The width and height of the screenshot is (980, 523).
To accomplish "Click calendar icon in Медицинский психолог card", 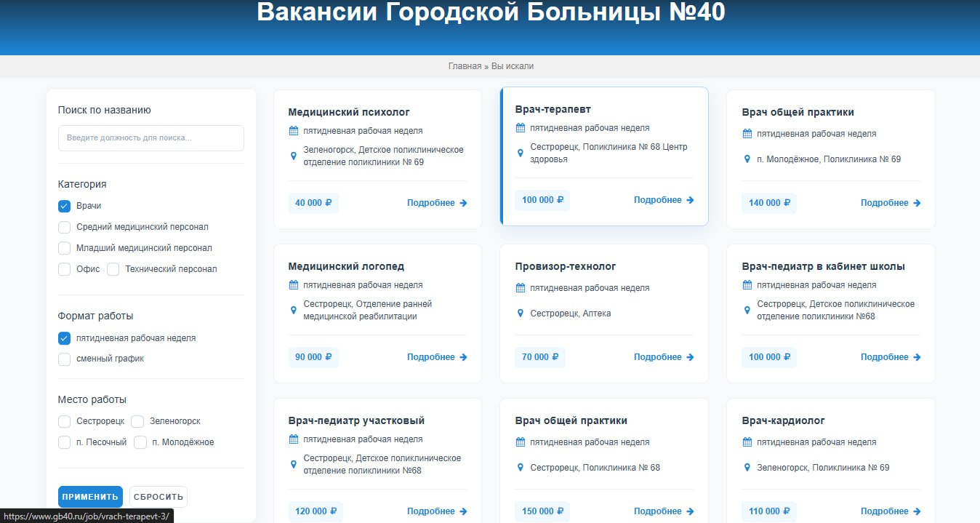I will [x=294, y=131].
